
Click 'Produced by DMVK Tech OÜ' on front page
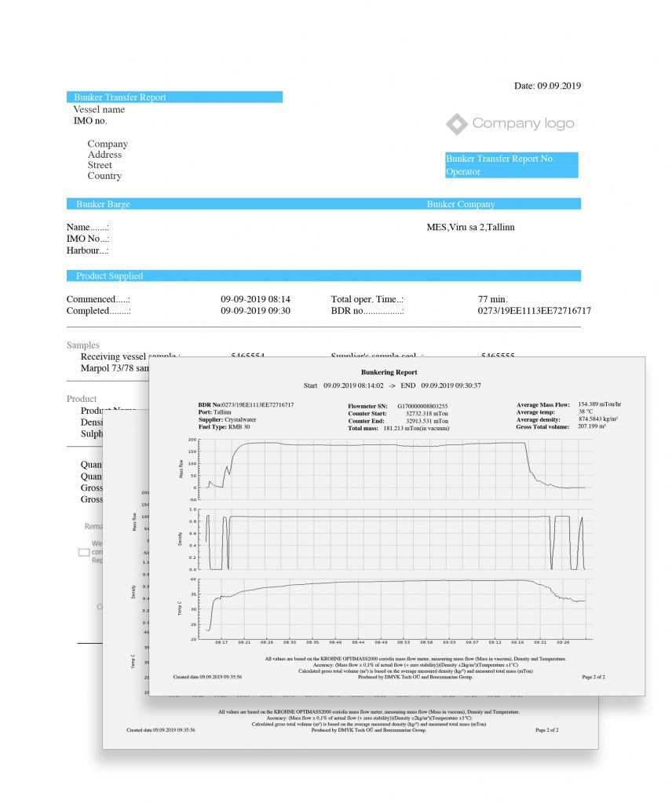(415, 677)
